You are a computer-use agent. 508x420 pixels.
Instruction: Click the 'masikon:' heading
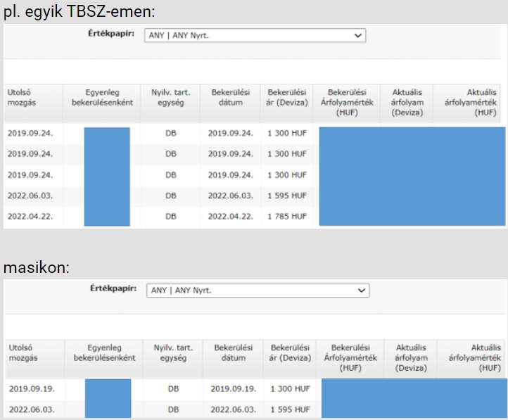(x=37, y=267)
